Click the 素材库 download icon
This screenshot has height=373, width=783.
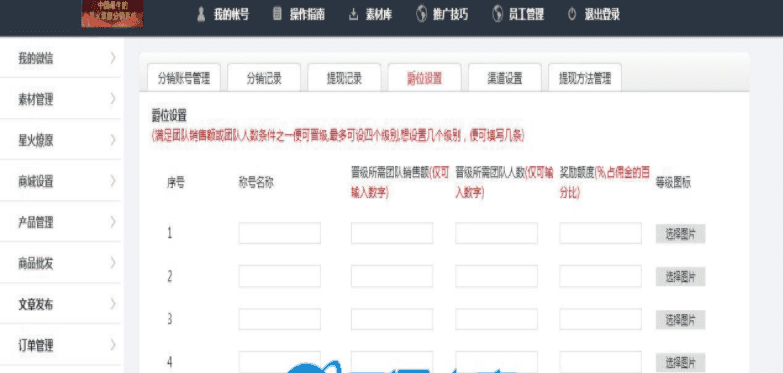pos(354,14)
